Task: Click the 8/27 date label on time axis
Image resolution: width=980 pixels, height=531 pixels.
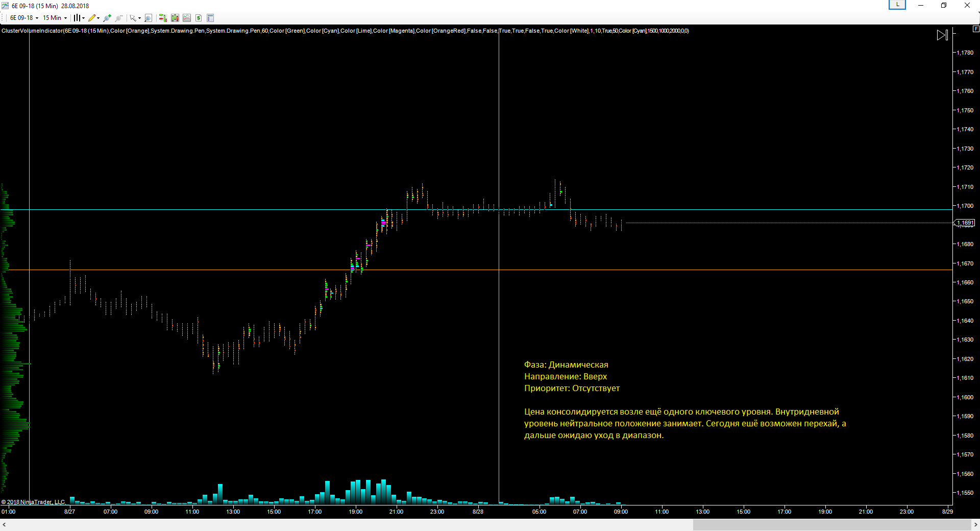Action: (x=69, y=512)
